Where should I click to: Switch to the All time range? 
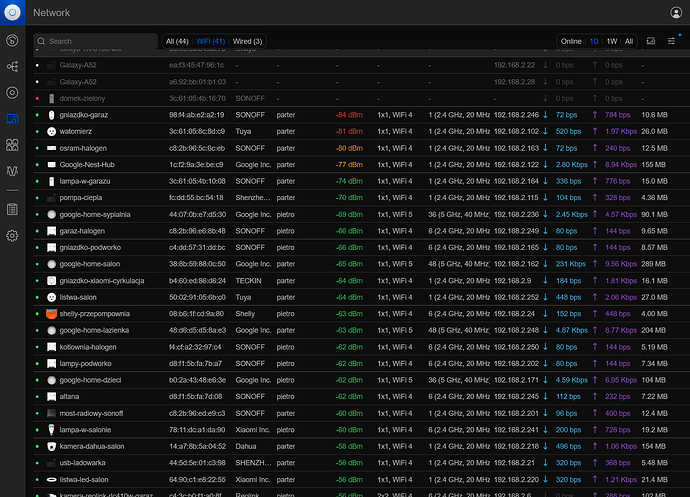(x=629, y=41)
